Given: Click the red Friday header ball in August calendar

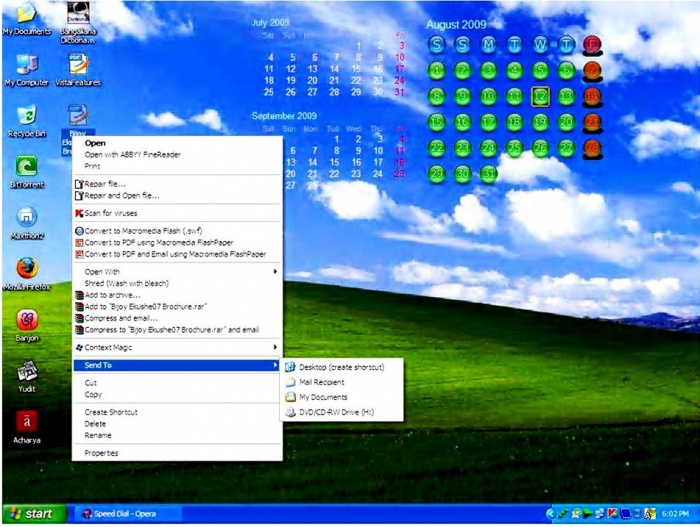Looking at the screenshot, I should pos(592,44).
